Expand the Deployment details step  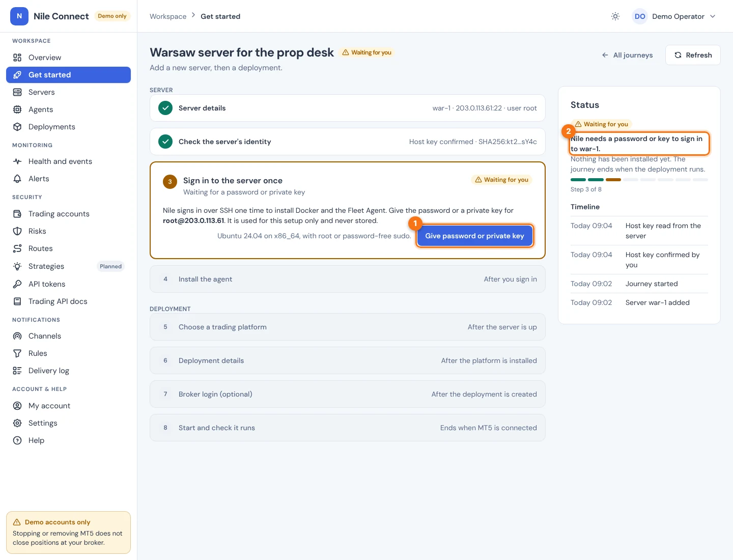348,360
